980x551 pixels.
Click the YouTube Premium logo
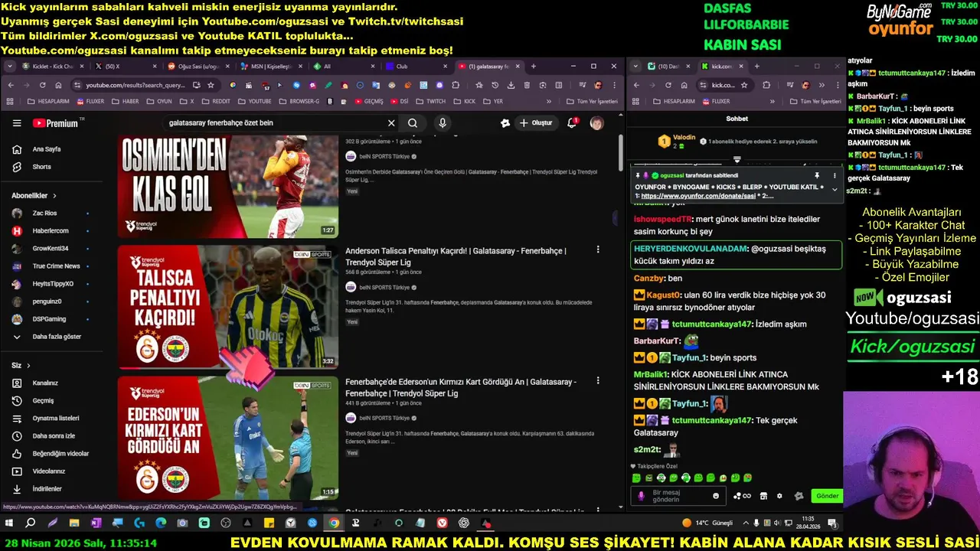(x=55, y=123)
